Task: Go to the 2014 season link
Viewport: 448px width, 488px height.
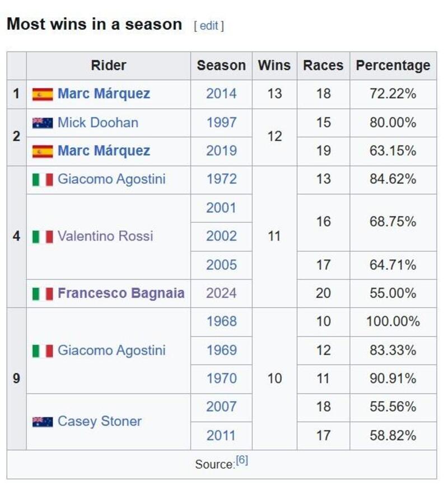Action: [x=221, y=94]
